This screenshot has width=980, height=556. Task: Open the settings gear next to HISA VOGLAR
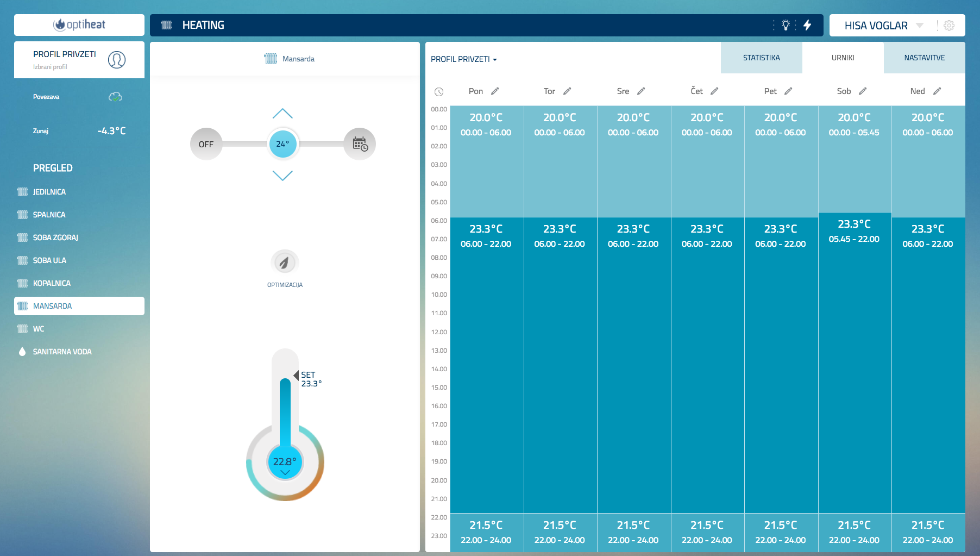tap(949, 26)
